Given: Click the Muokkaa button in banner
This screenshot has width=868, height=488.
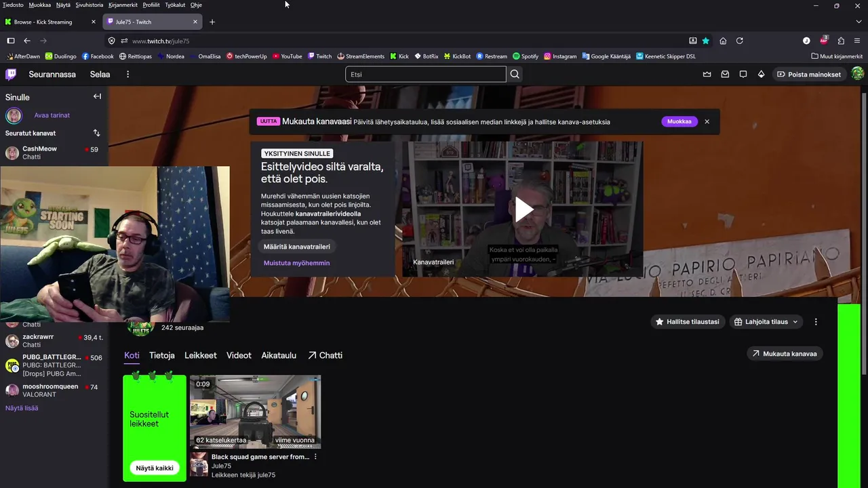Looking at the screenshot, I should (x=679, y=121).
